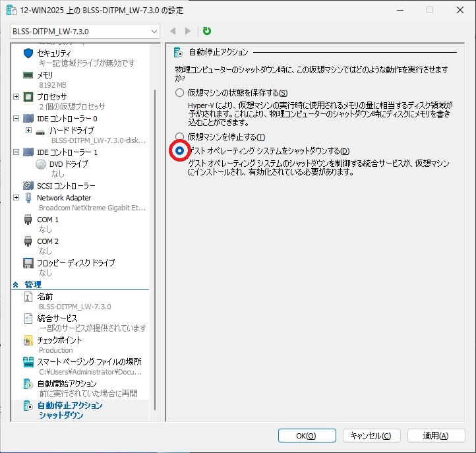Click the green refresh icon in toolbar

point(207,31)
